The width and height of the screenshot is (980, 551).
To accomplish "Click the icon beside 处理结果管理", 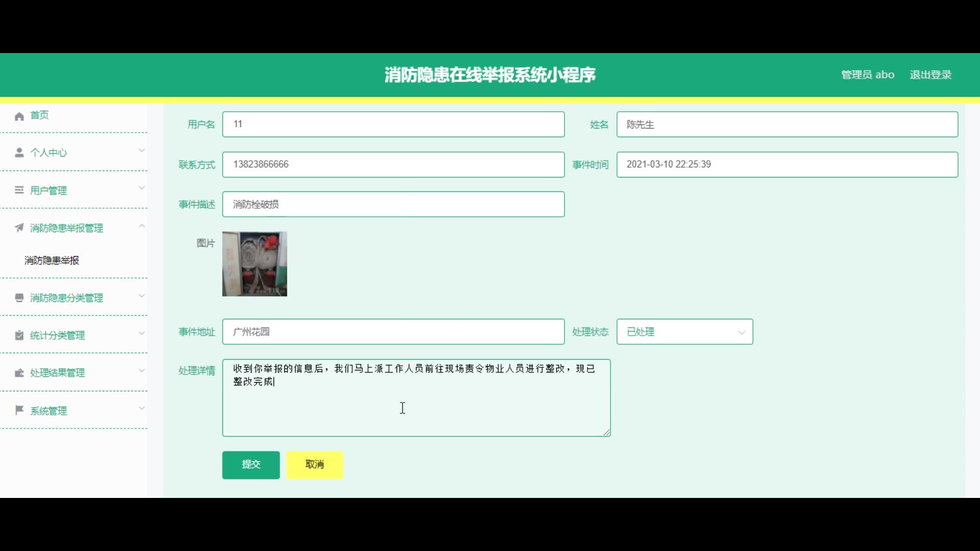I will coord(19,373).
